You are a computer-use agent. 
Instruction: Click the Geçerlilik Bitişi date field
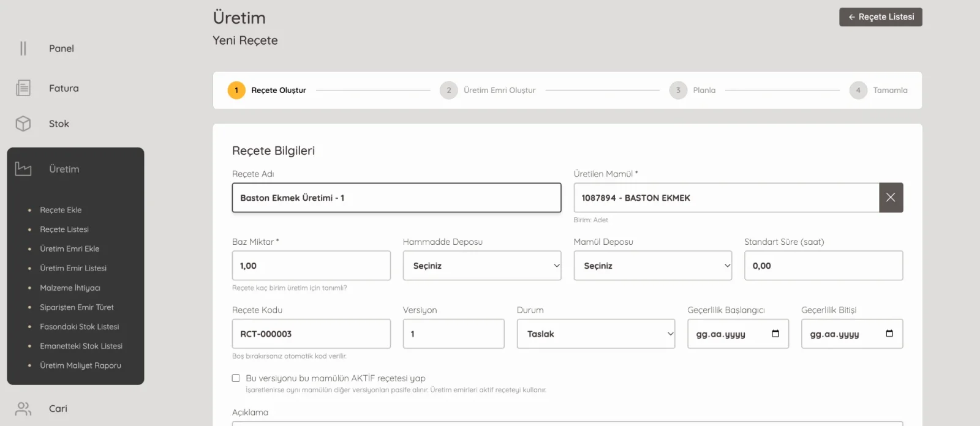point(852,334)
